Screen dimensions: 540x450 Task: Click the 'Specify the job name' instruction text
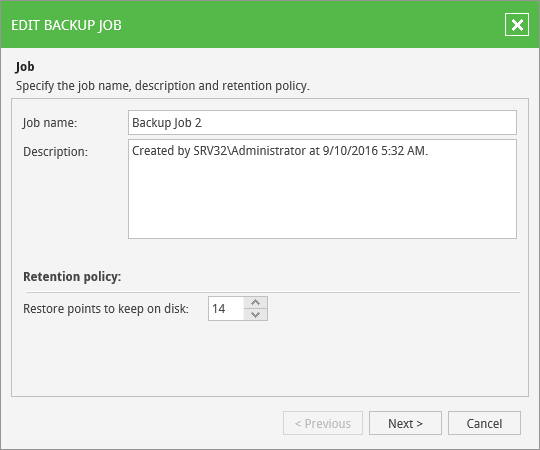point(163,86)
